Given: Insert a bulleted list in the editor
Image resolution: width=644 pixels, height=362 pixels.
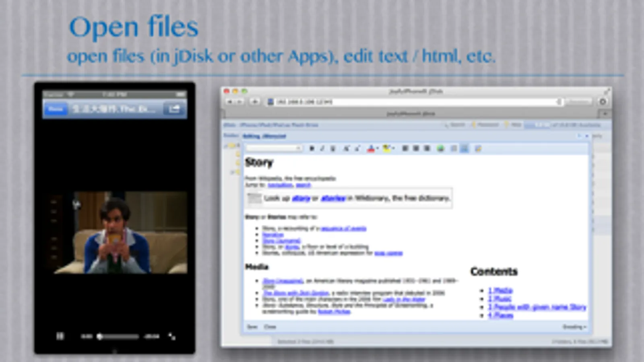Looking at the screenshot, I should 464,148.
